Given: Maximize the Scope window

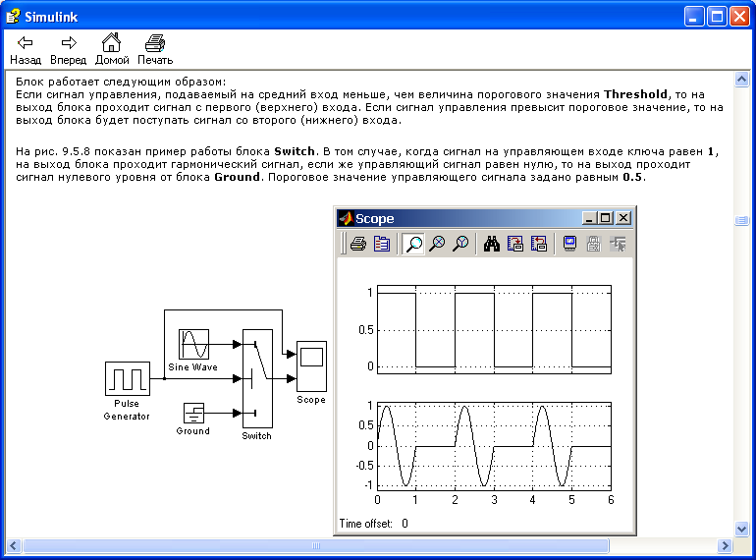Looking at the screenshot, I should 606,218.
